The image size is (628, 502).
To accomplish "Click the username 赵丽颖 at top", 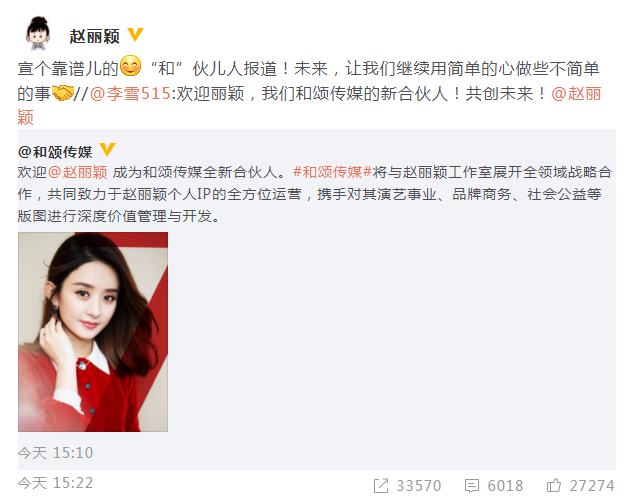I will point(95,36).
